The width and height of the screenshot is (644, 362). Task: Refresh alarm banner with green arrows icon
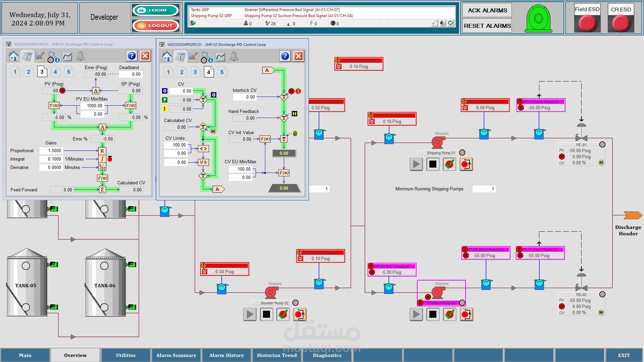tap(451, 23)
